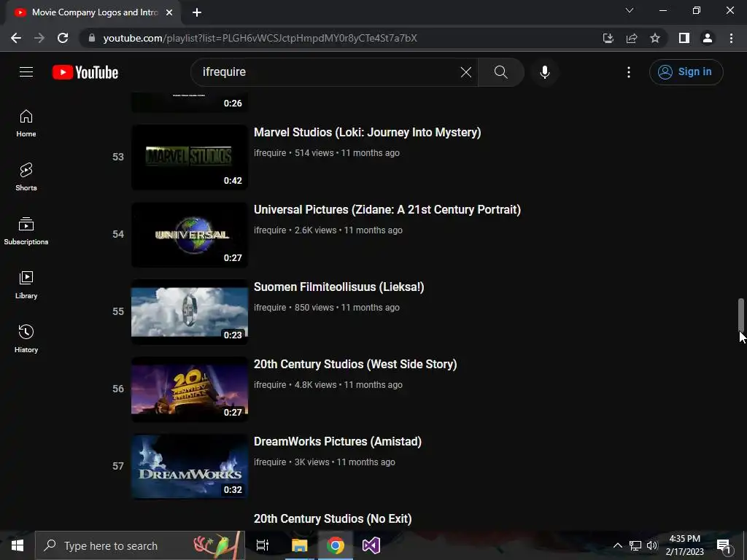
Task: Open Chrome profile icon
Action: pyautogui.click(x=708, y=38)
